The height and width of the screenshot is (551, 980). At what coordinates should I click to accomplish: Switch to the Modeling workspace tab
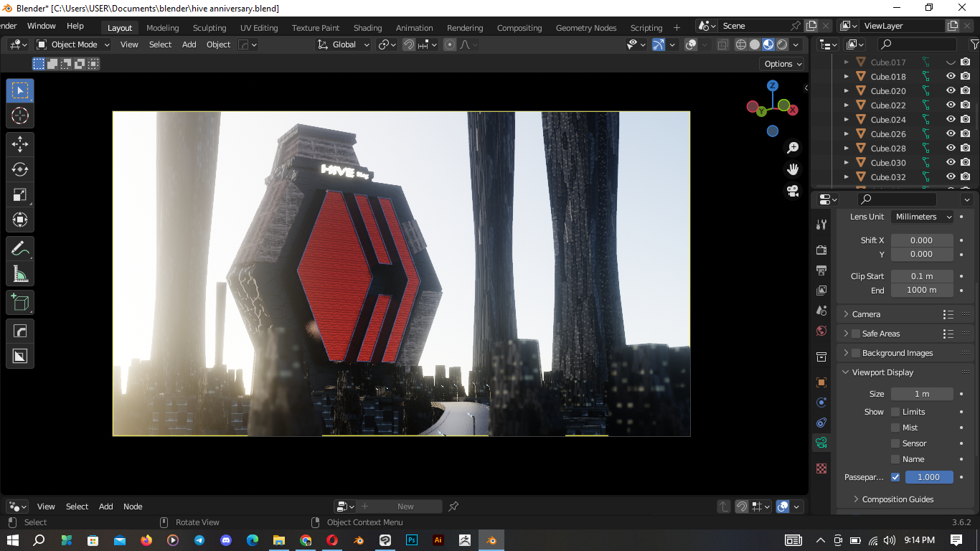click(x=163, y=28)
